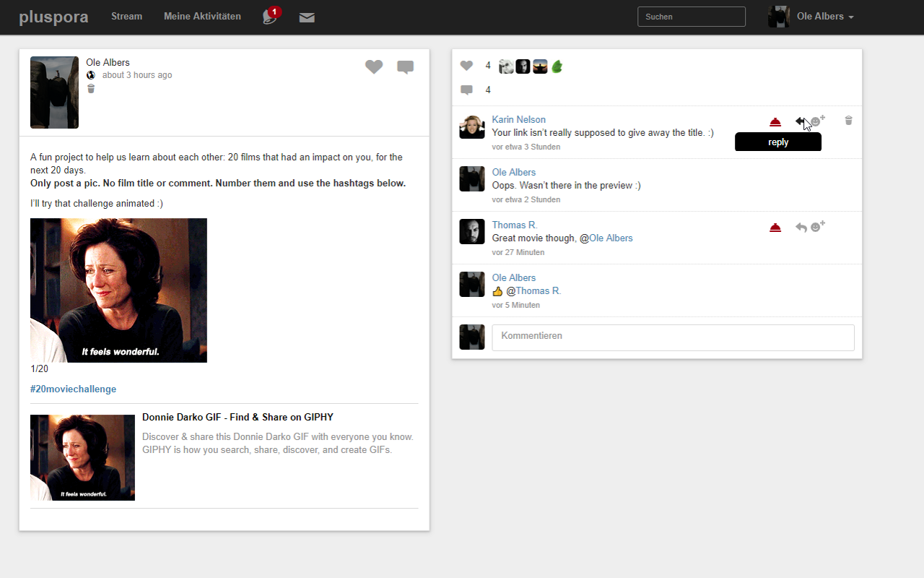Click the pluspora logo
Screen dimensions: 924x578
(53, 17)
